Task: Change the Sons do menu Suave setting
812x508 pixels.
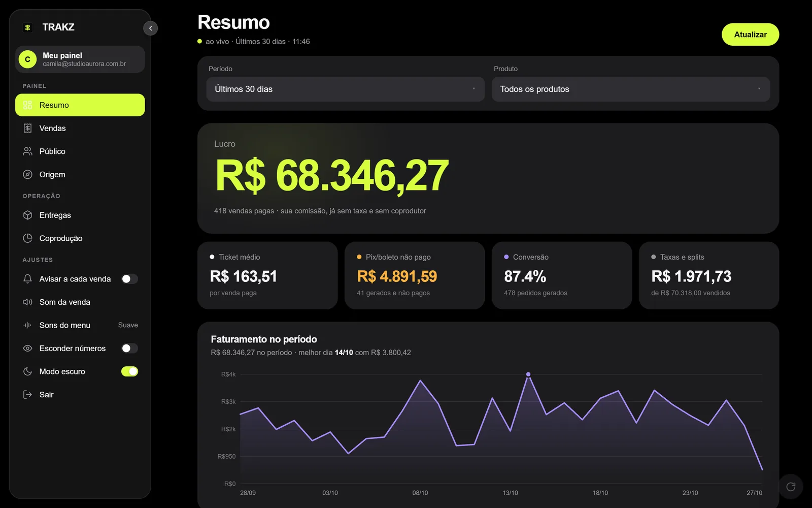Action: click(x=128, y=325)
